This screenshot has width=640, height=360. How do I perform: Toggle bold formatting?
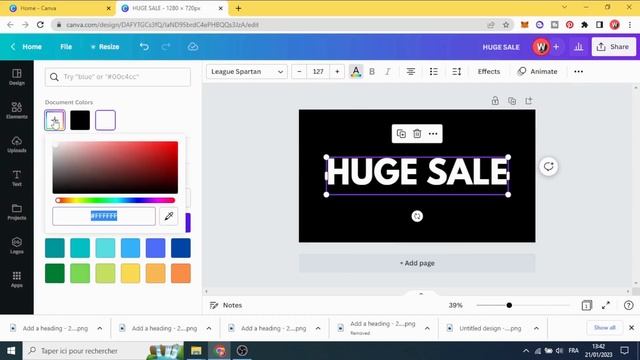(372, 72)
